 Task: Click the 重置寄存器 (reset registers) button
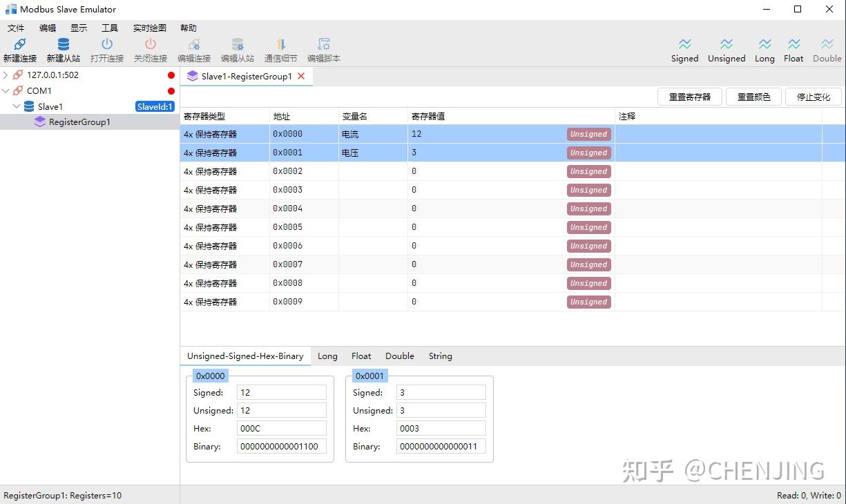coord(689,97)
